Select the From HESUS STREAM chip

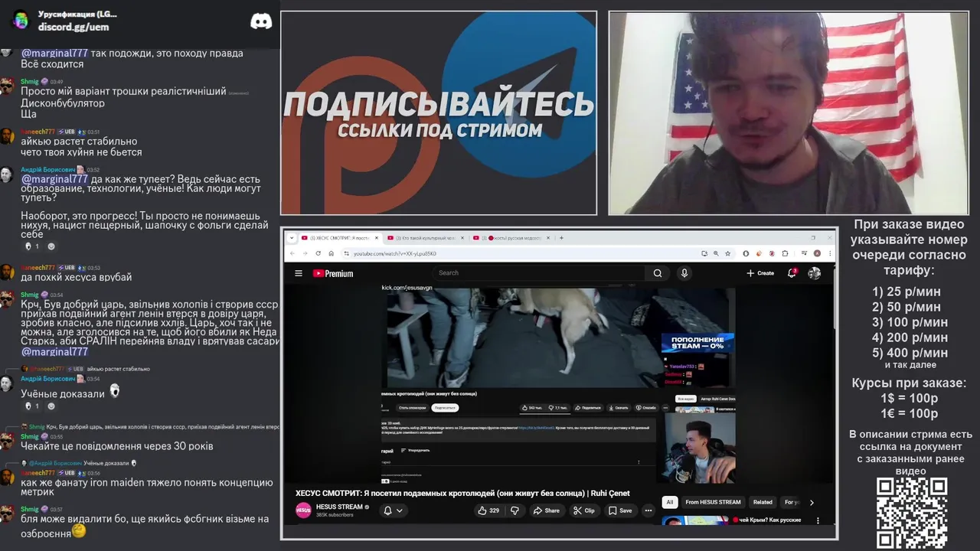[713, 502]
